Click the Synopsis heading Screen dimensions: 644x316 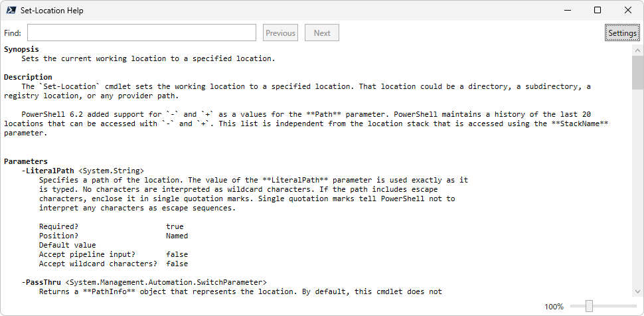[x=22, y=49]
